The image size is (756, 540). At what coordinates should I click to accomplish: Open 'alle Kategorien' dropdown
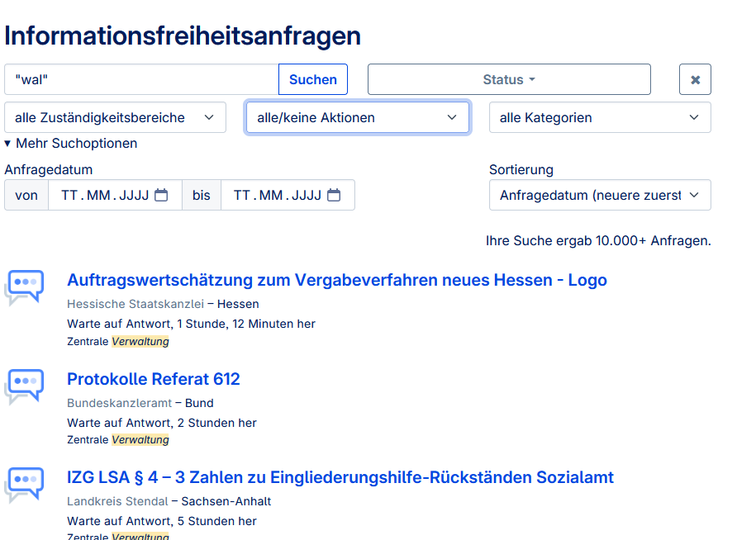click(600, 118)
